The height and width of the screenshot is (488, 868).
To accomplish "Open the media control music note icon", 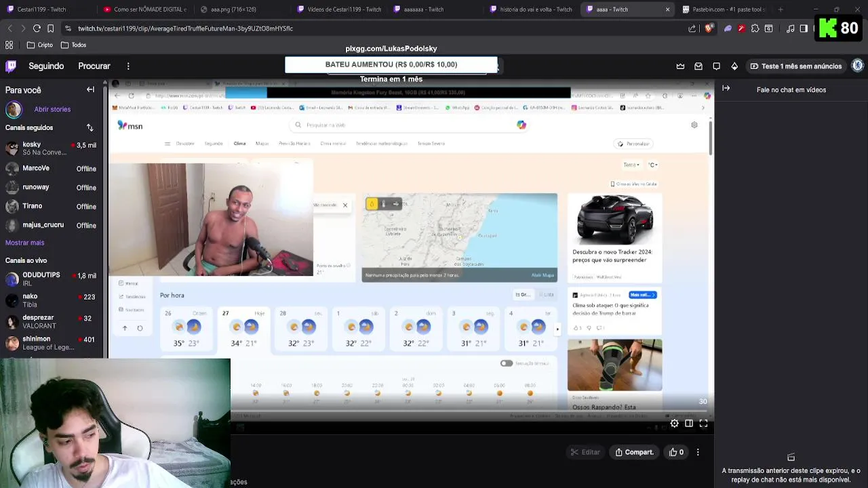I will pyautogui.click(x=790, y=28).
